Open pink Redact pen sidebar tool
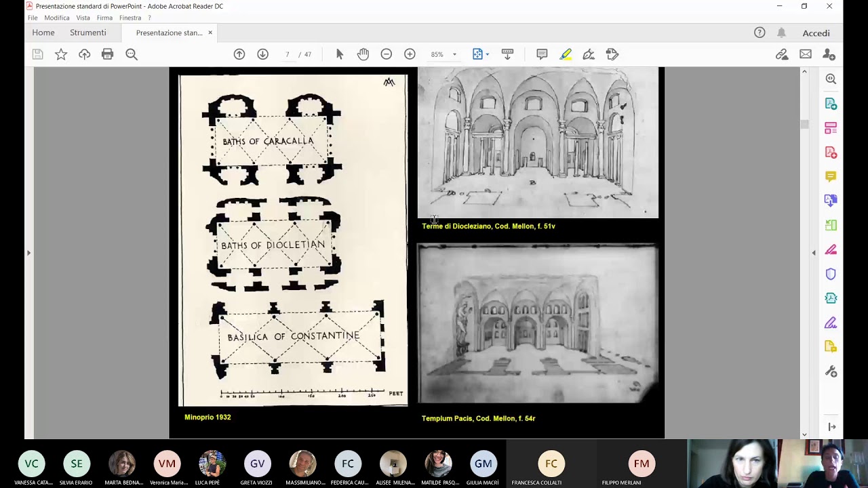This screenshot has height=488, width=868. tap(831, 249)
